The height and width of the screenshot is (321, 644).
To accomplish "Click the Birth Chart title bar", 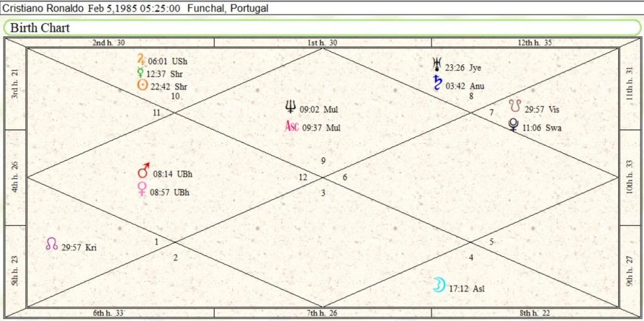I will (321, 28).
